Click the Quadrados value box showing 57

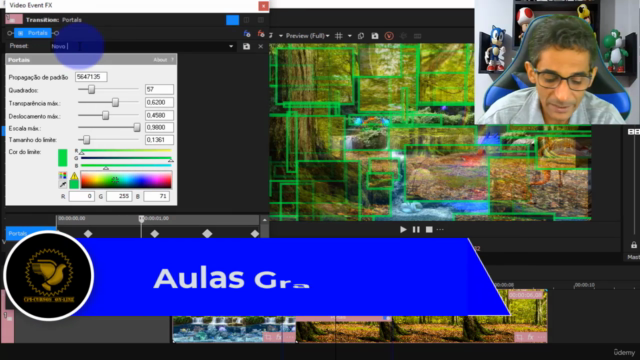pos(159,89)
